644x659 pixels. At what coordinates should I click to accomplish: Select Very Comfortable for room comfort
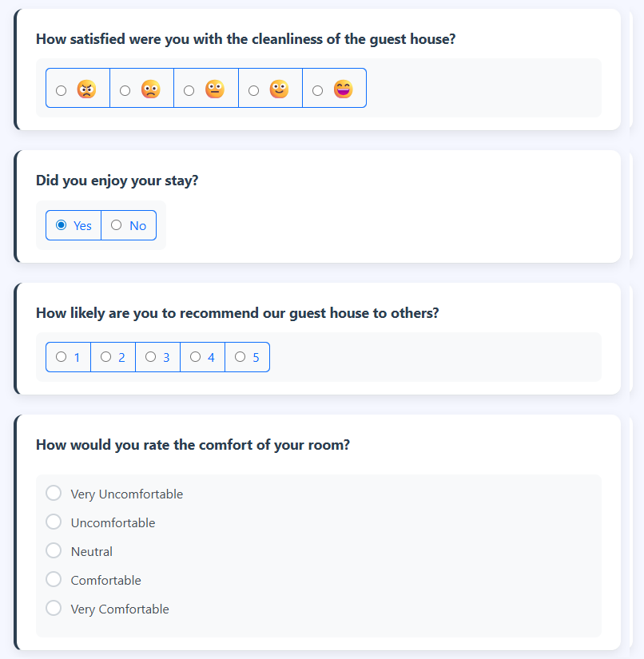point(53,608)
